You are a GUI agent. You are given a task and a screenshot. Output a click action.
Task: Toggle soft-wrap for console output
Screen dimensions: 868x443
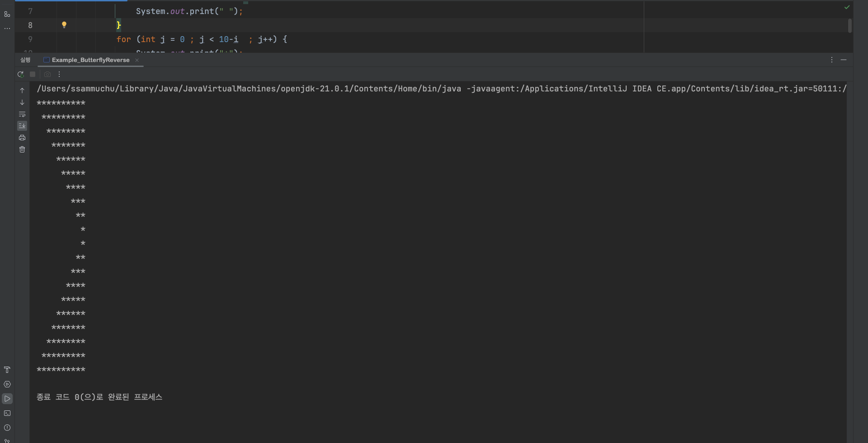pyautogui.click(x=22, y=114)
